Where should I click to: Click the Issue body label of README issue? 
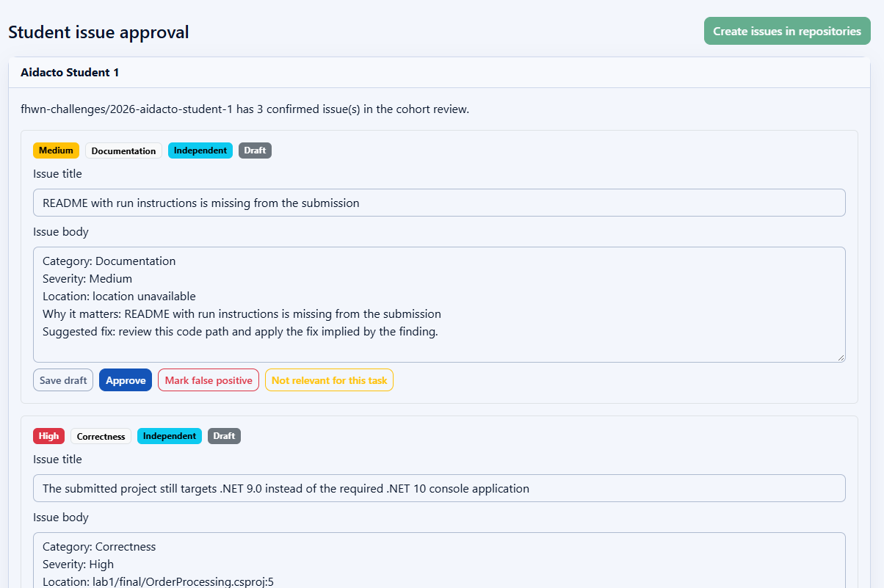click(61, 232)
